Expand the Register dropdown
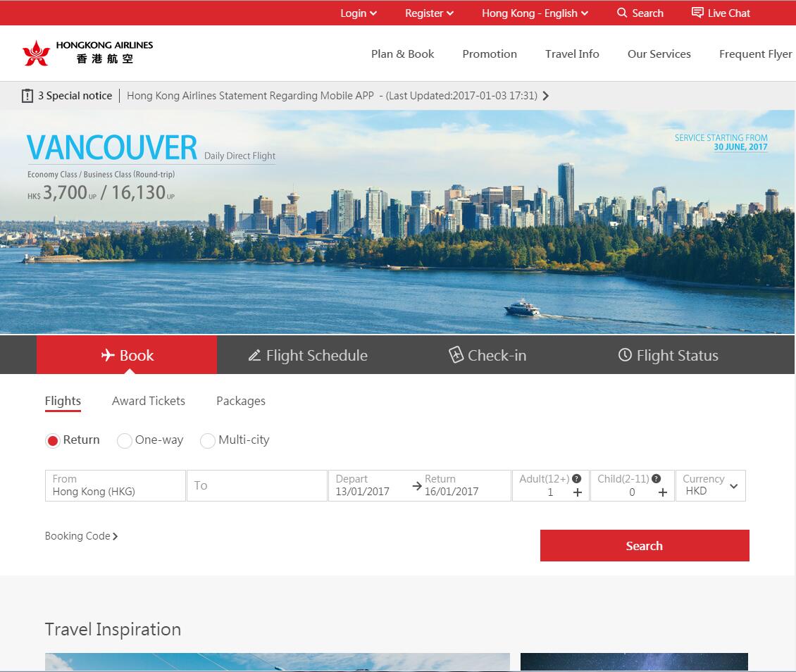This screenshot has height=672, width=796. click(x=429, y=13)
